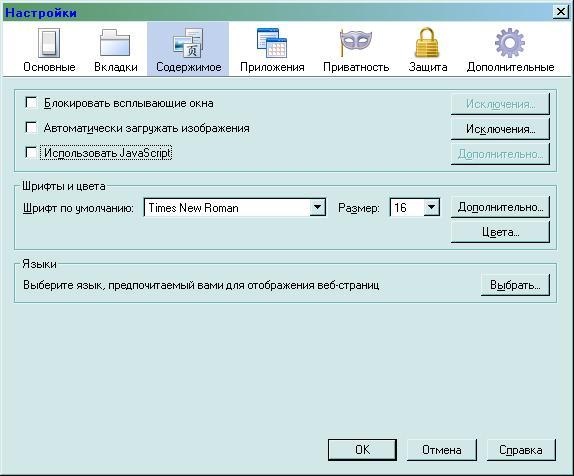Close the Настройки window
Image resolution: width=574 pixels, height=476 pixels.
pos(561,12)
